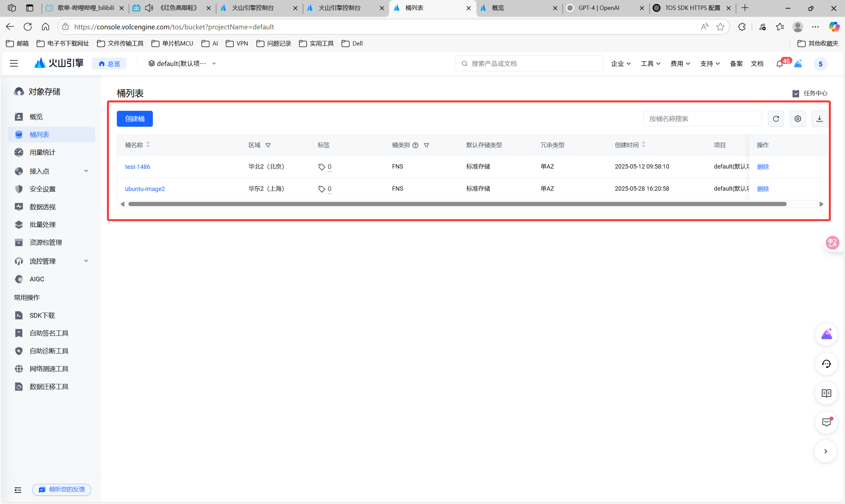Image resolution: width=845 pixels, height=504 pixels.
Task: Go to 用量统计 in sidebar
Action: 42,152
